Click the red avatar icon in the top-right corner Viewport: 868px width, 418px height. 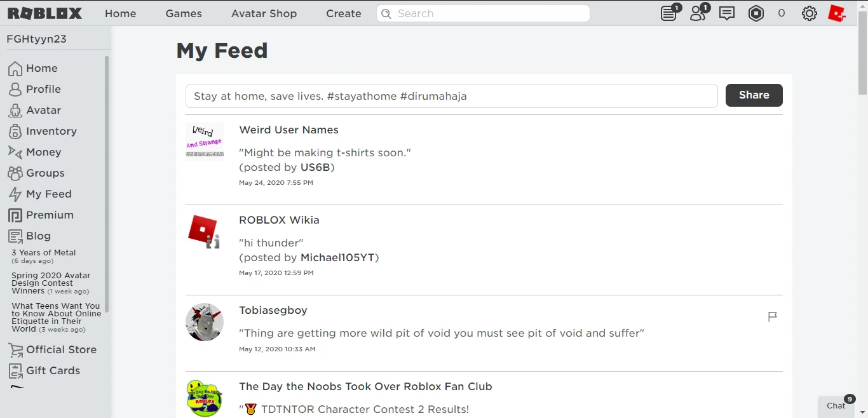(837, 13)
